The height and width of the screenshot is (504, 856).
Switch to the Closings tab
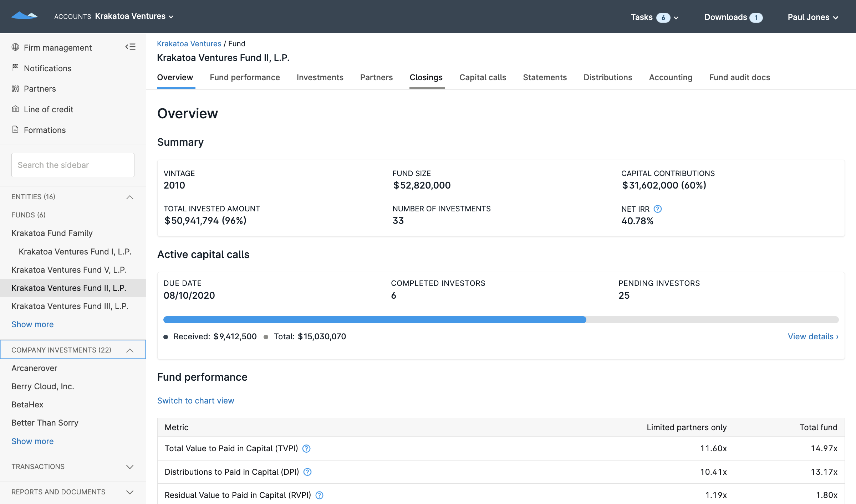click(426, 77)
